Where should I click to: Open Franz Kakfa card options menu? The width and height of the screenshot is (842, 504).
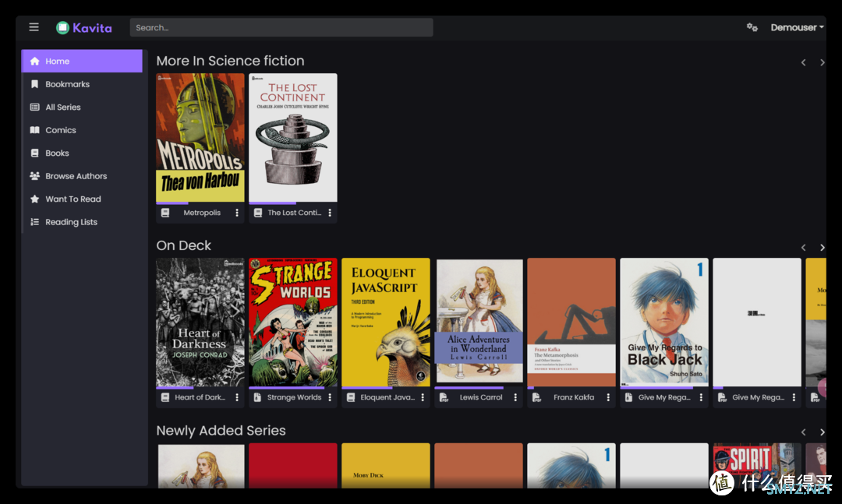[608, 398]
